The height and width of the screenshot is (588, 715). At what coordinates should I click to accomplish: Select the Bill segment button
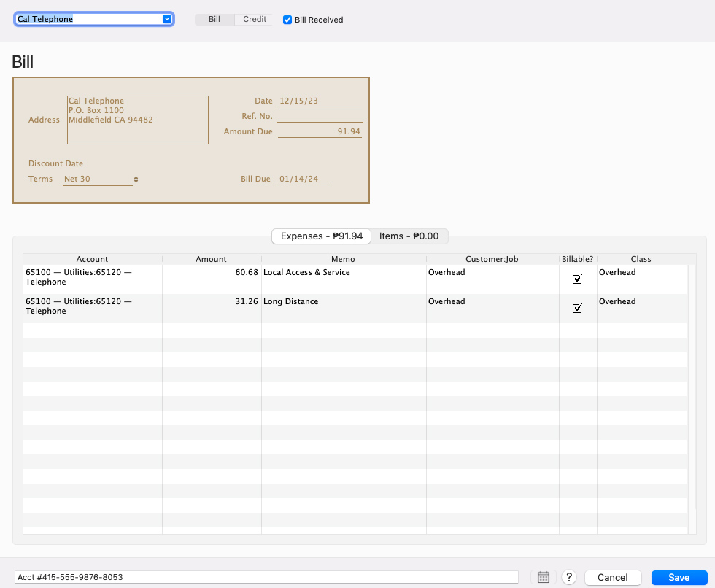pyautogui.click(x=214, y=20)
